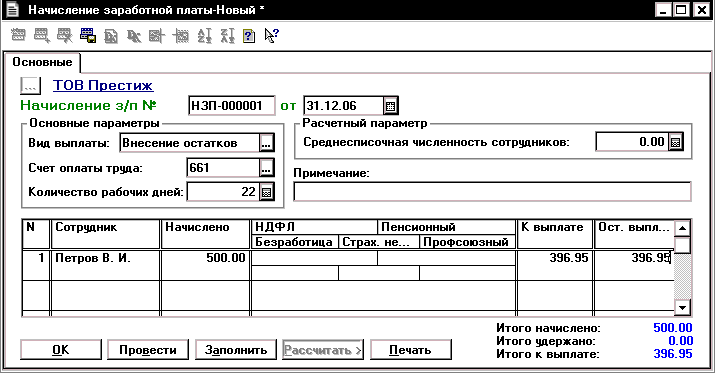717x374 pixels.
Task: Close the Начисление заработной платы window
Action: click(701, 10)
